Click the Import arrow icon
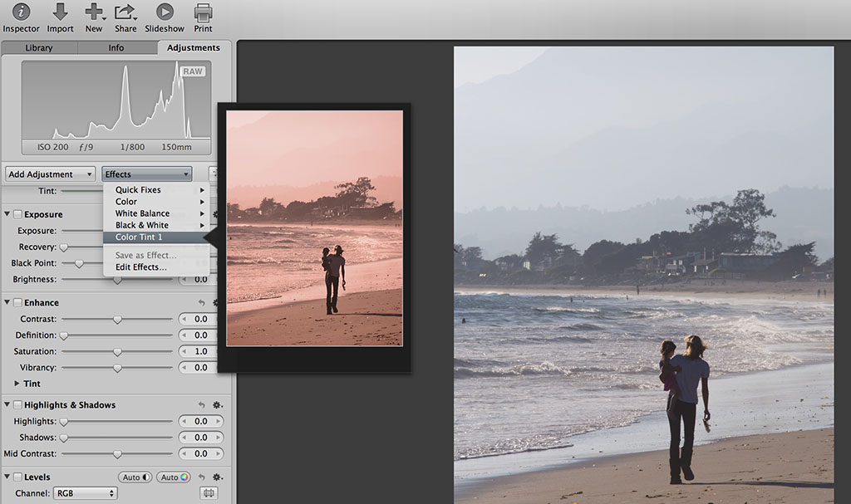 point(60,12)
